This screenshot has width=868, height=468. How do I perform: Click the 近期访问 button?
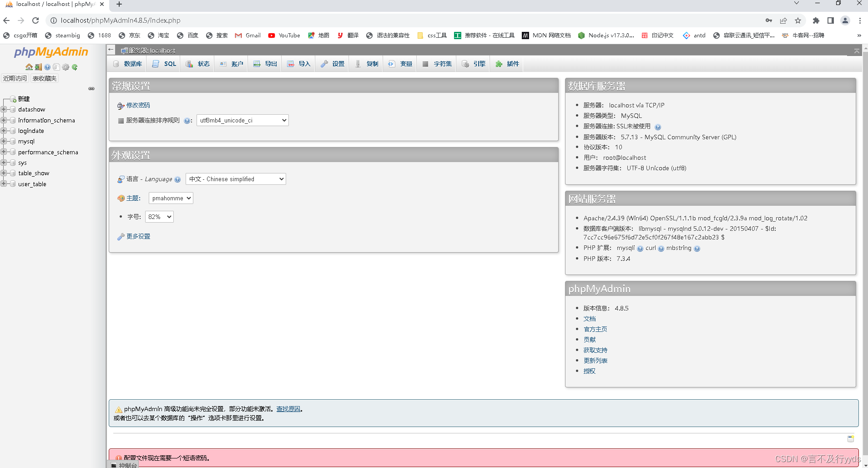(x=15, y=78)
